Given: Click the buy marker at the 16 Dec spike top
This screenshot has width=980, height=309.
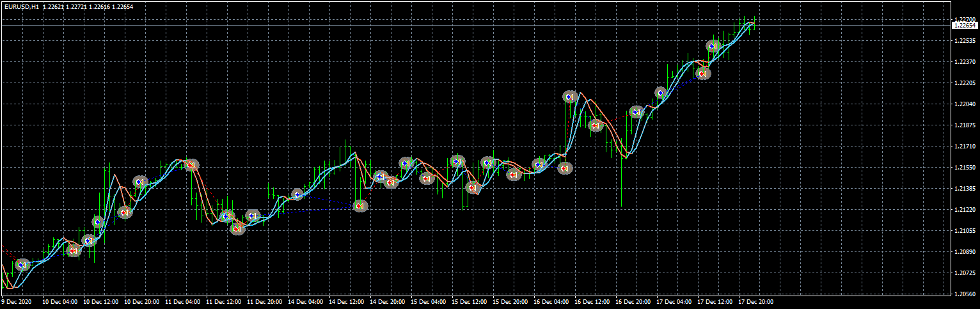Looking at the screenshot, I should [x=569, y=97].
